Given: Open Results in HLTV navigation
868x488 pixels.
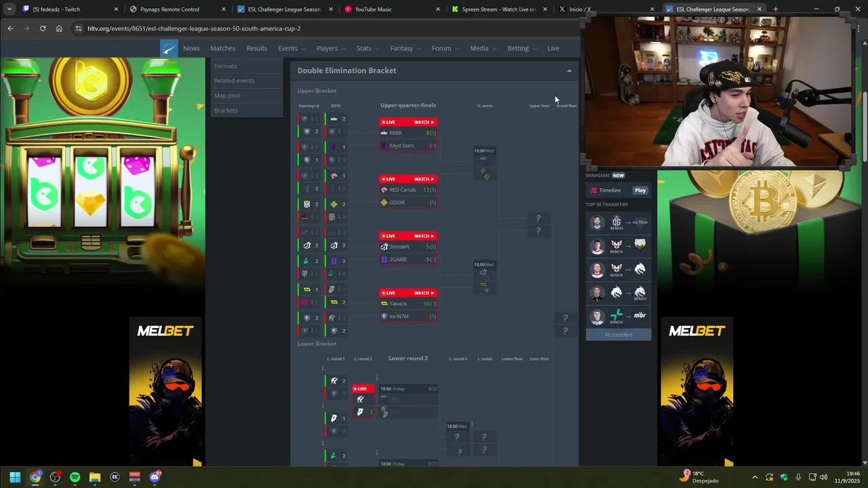Looking at the screenshot, I should [x=256, y=48].
